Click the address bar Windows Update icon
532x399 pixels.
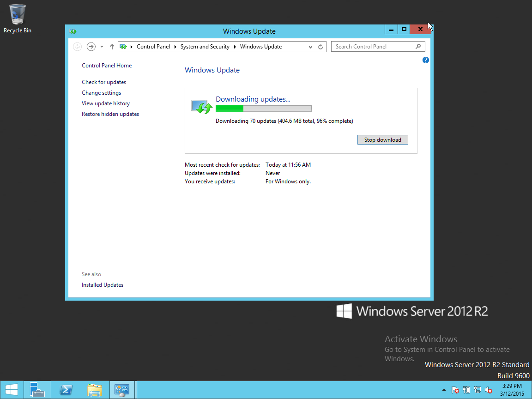click(x=123, y=47)
